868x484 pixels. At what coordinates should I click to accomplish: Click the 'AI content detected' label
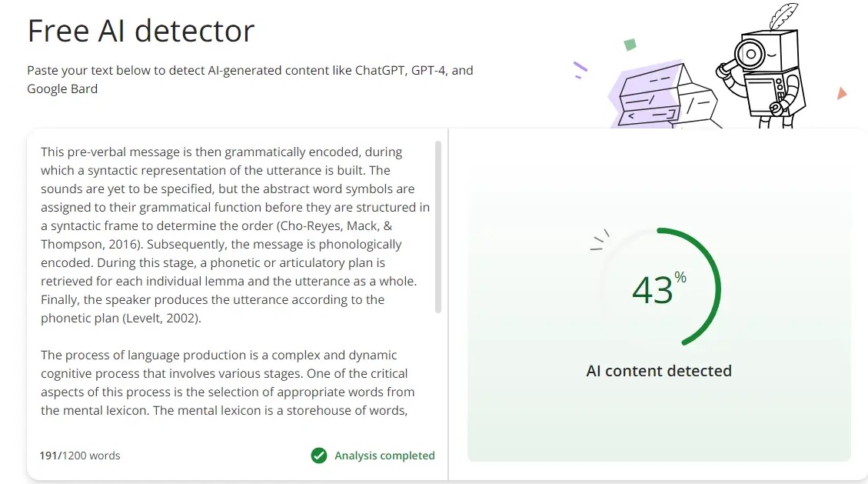click(x=659, y=370)
